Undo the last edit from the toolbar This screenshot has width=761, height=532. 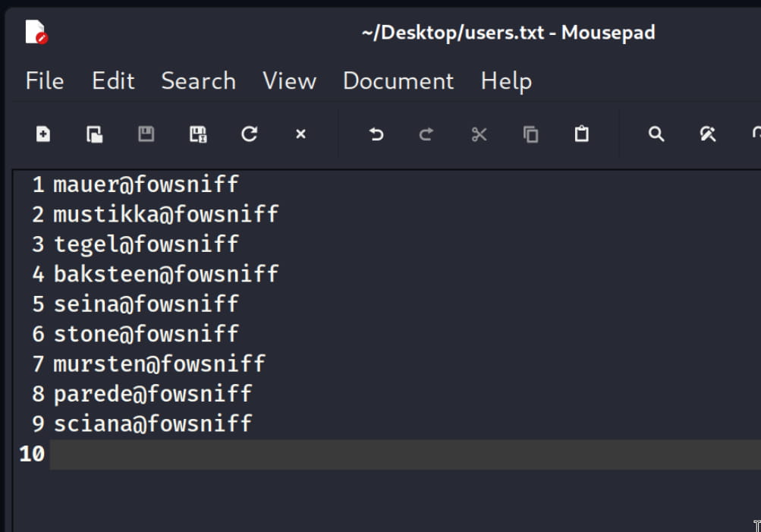pos(376,134)
